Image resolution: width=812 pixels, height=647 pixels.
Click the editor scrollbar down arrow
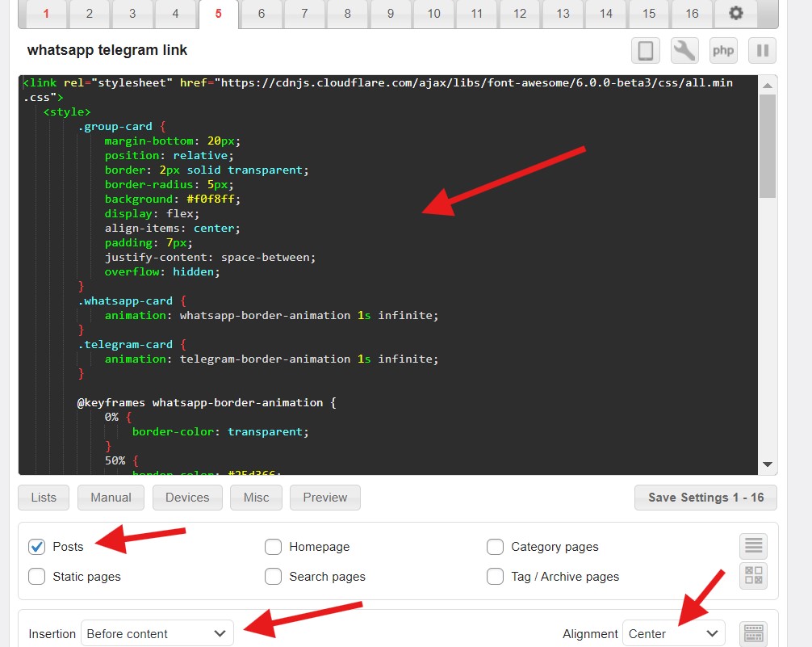pyautogui.click(x=768, y=464)
